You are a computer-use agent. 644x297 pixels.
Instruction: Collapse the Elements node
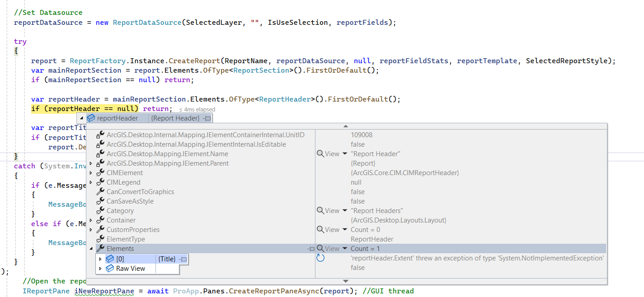(92, 248)
